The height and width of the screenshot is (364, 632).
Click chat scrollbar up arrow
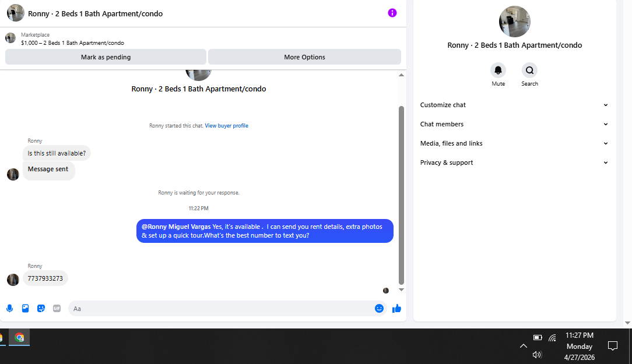tap(401, 75)
